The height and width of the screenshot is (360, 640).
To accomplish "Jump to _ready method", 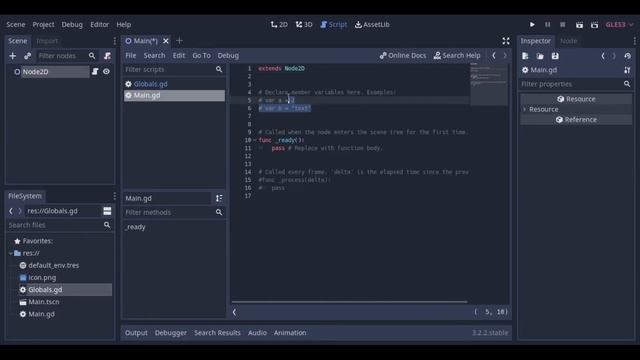I will [x=136, y=227].
